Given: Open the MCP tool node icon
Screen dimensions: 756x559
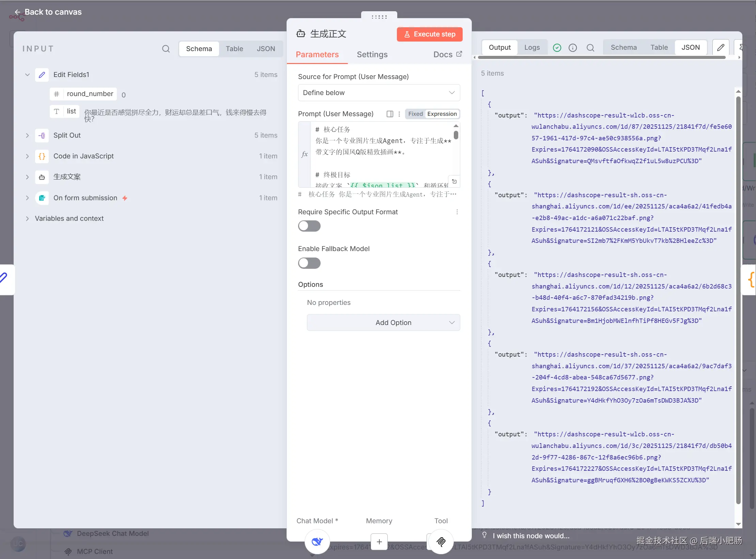Looking at the screenshot, I should [x=441, y=541].
